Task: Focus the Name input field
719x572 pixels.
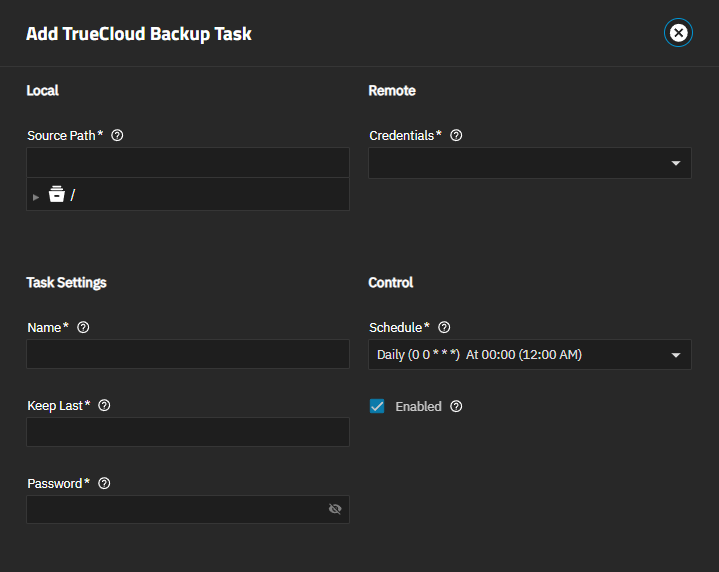Action: pyautogui.click(x=187, y=354)
